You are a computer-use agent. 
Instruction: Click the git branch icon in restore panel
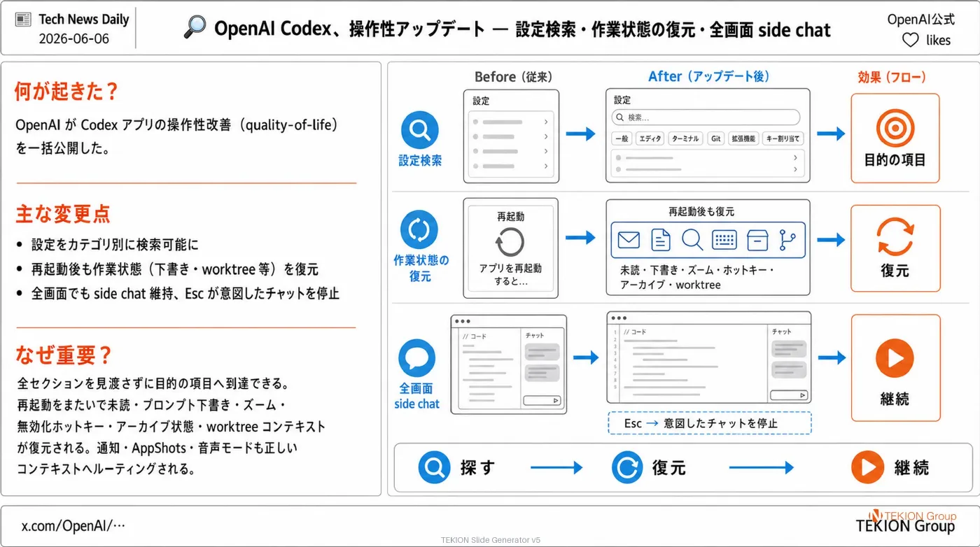pos(788,240)
